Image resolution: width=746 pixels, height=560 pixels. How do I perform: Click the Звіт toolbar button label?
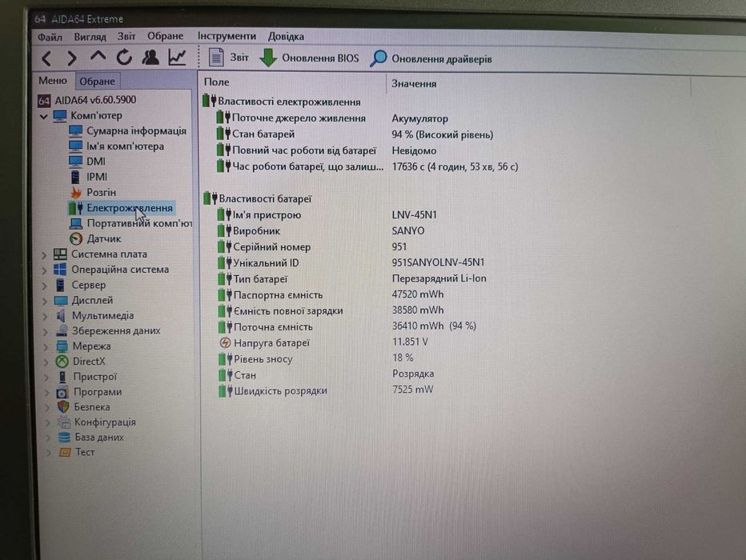click(239, 57)
